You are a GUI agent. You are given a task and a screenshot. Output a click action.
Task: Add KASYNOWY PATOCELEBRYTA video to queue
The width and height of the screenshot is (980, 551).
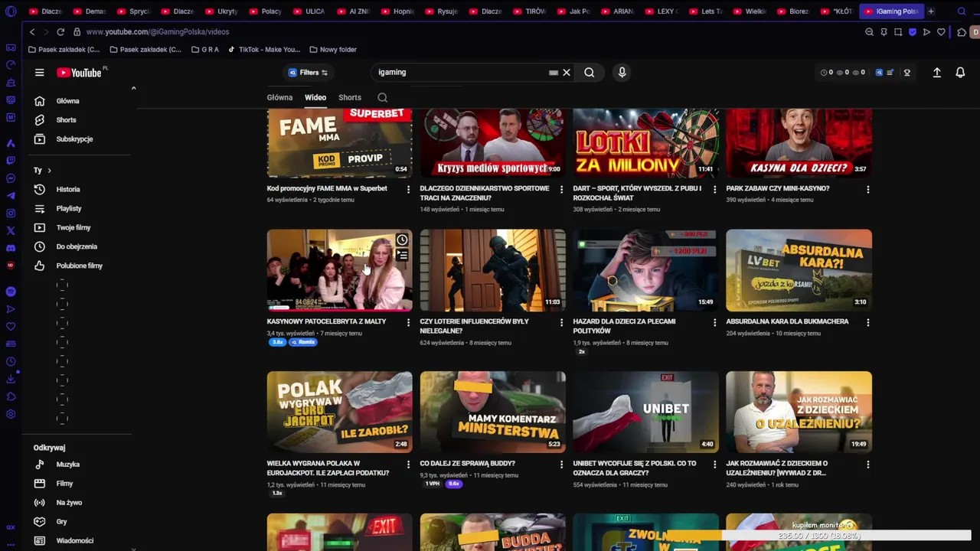(402, 255)
